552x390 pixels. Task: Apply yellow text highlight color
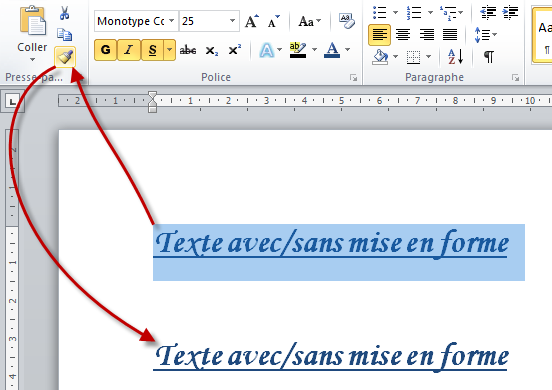coord(298,50)
